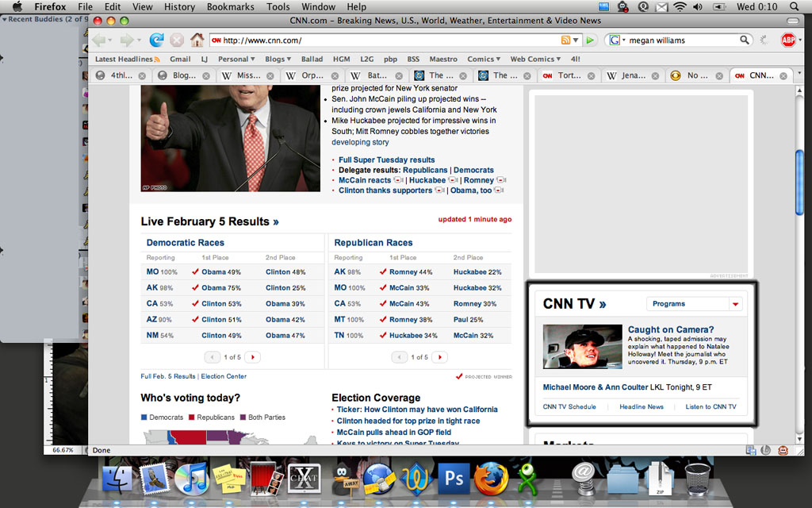This screenshot has width=812, height=508.
Task: Open Finder from the Dock
Action: pos(117,479)
